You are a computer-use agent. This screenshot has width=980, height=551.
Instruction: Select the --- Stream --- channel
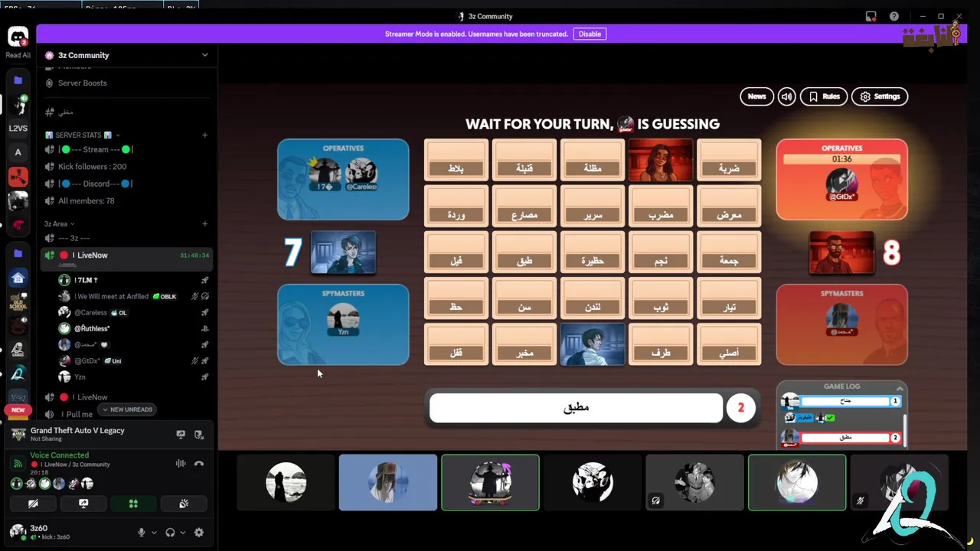coord(126,149)
